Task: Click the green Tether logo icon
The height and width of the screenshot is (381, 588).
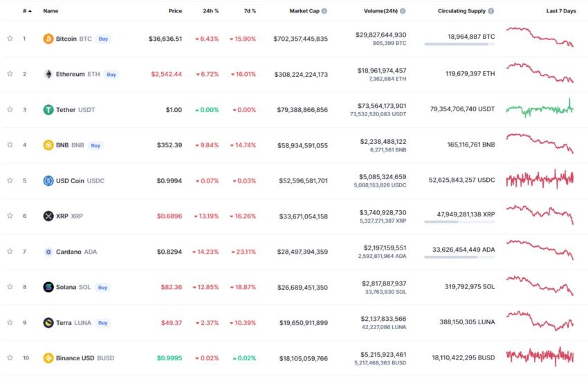Action: [48, 109]
